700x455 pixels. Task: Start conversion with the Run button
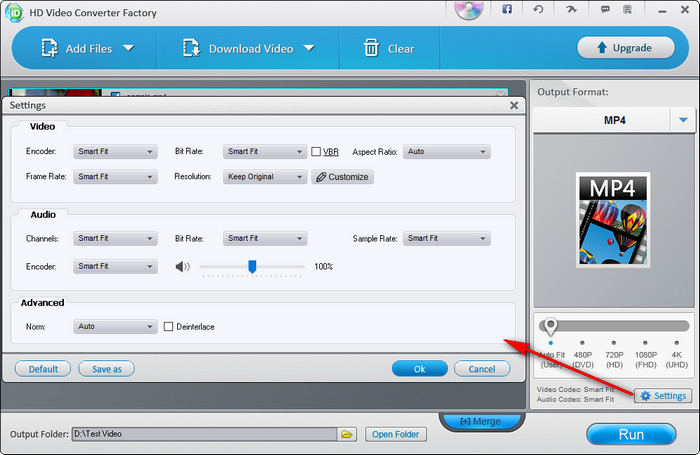point(631,434)
